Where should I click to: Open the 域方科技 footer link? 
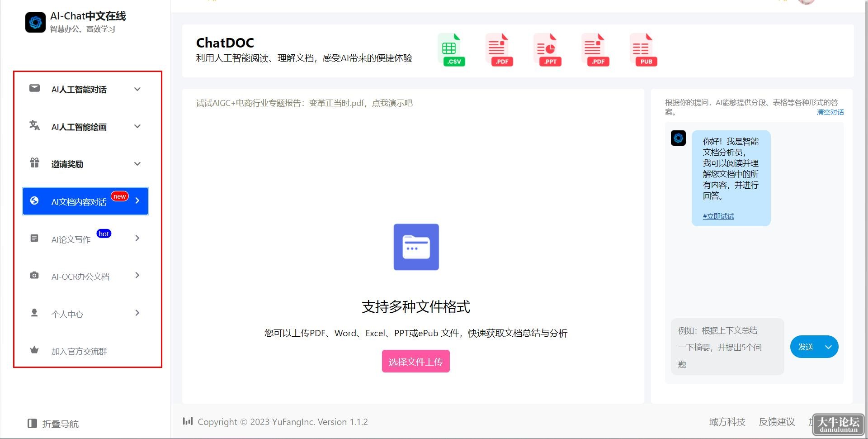(727, 422)
